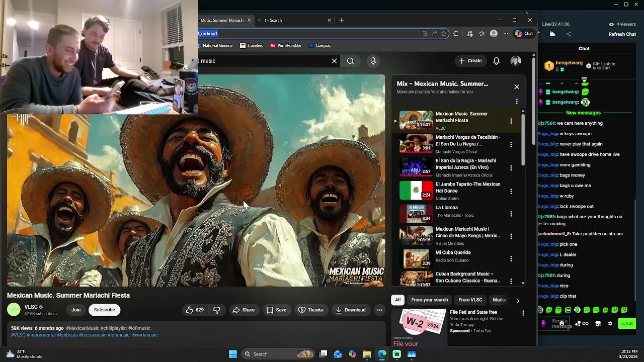Start YouTube voice search with microphone
Viewport: 644px width, 362px height.
tap(373, 61)
